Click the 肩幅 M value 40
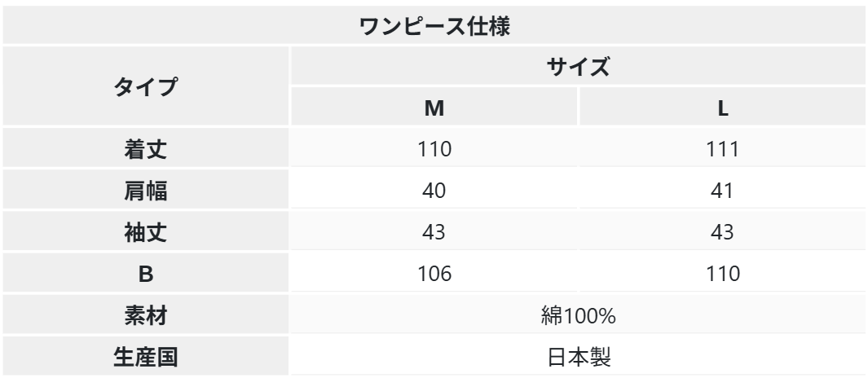 [x=434, y=191]
